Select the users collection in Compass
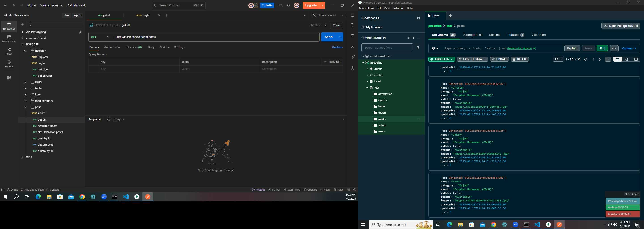Viewport: 644px width, 229px height. [381, 131]
